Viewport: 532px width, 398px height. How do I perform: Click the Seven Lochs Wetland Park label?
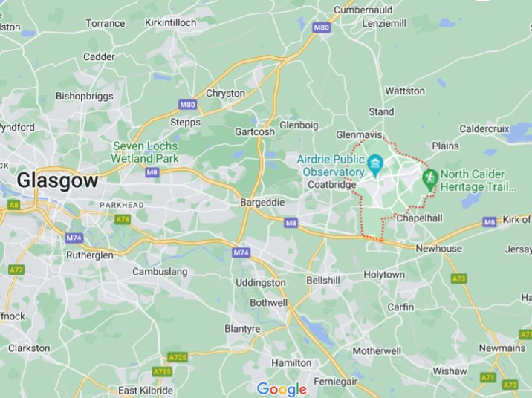tap(145, 152)
